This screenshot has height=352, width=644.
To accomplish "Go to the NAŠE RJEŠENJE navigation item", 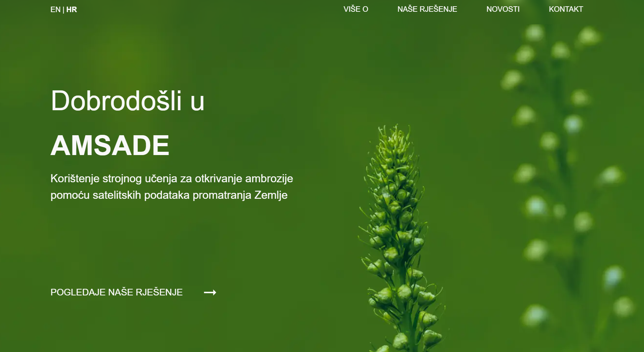I will click(x=427, y=9).
